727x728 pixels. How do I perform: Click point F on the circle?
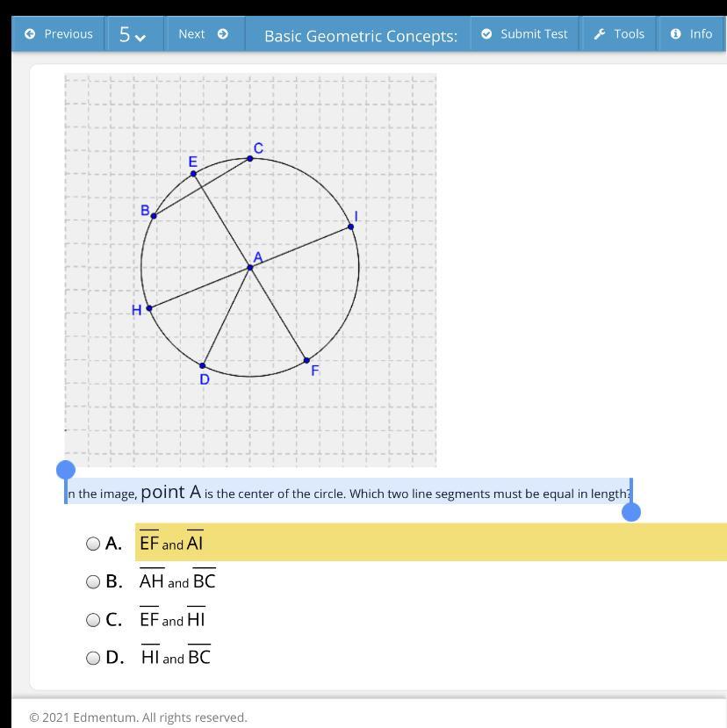[306, 360]
